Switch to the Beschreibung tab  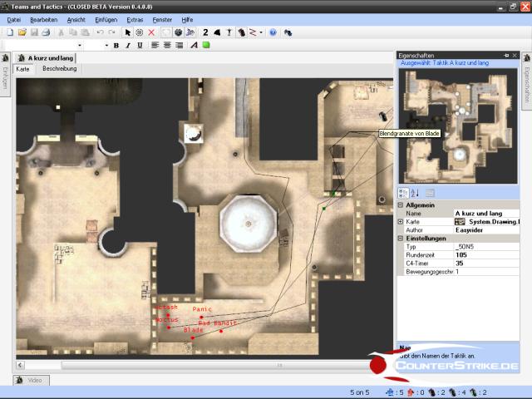coord(60,69)
